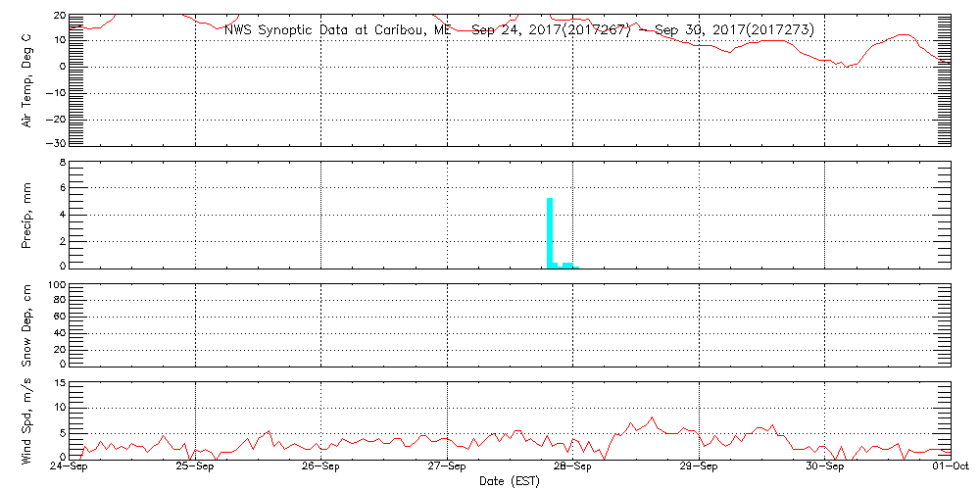Click the wind speed line's highest peak
The image size is (980, 490).
tap(652, 417)
